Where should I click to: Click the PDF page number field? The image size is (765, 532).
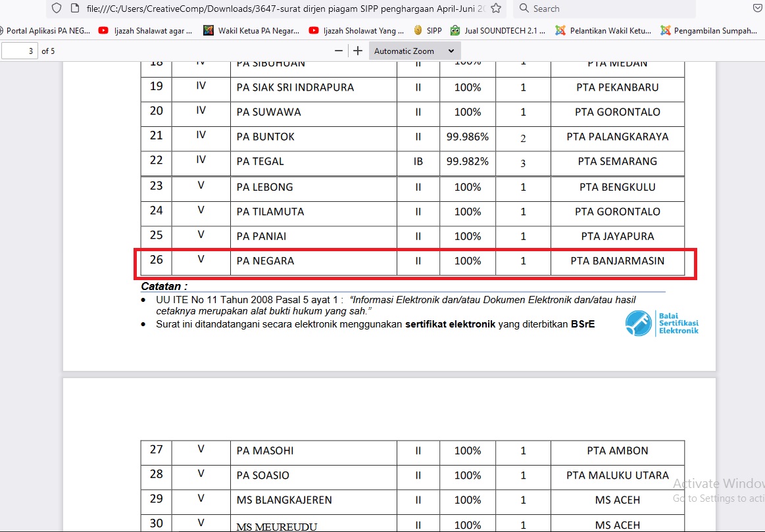(20, 51)
